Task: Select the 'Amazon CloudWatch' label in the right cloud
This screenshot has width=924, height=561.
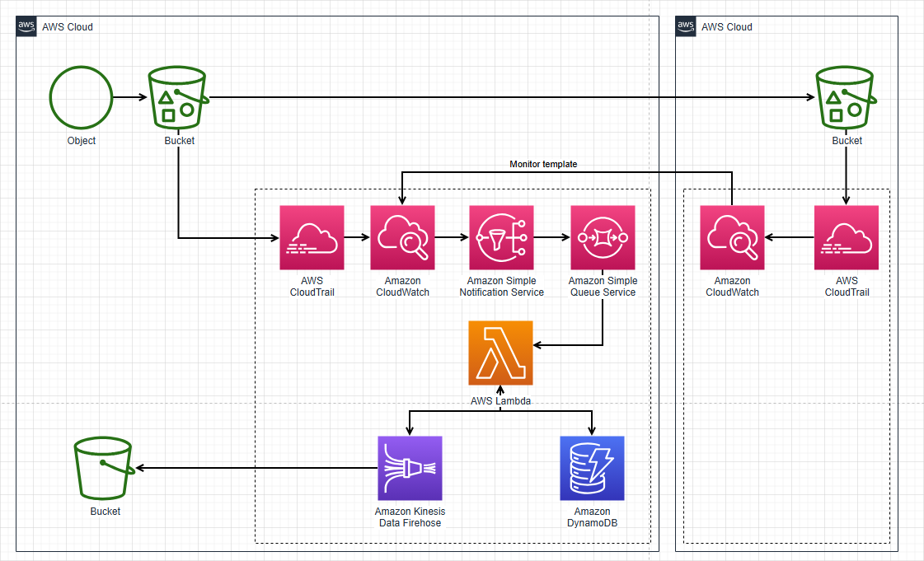Action: (733, 286)
